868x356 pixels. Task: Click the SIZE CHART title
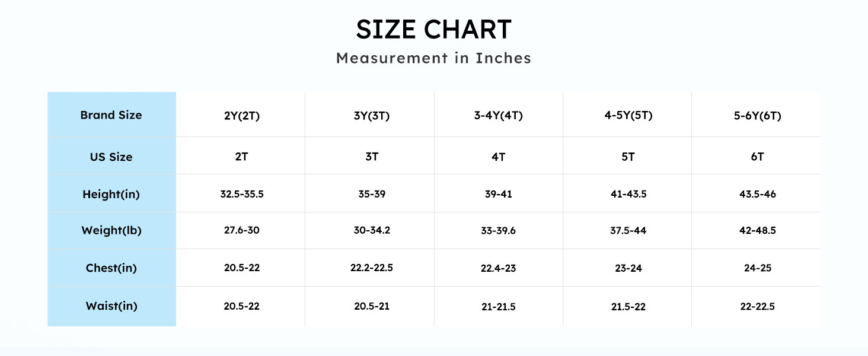coord(433,30)
